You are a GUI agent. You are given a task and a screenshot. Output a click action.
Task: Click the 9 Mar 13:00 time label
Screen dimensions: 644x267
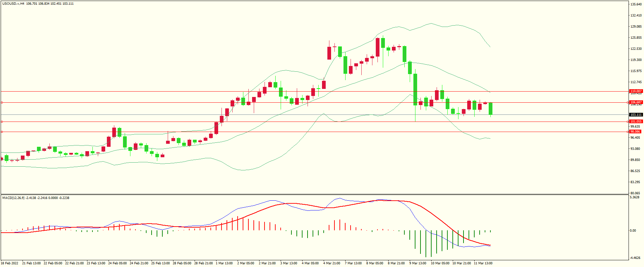click(418, 263)
